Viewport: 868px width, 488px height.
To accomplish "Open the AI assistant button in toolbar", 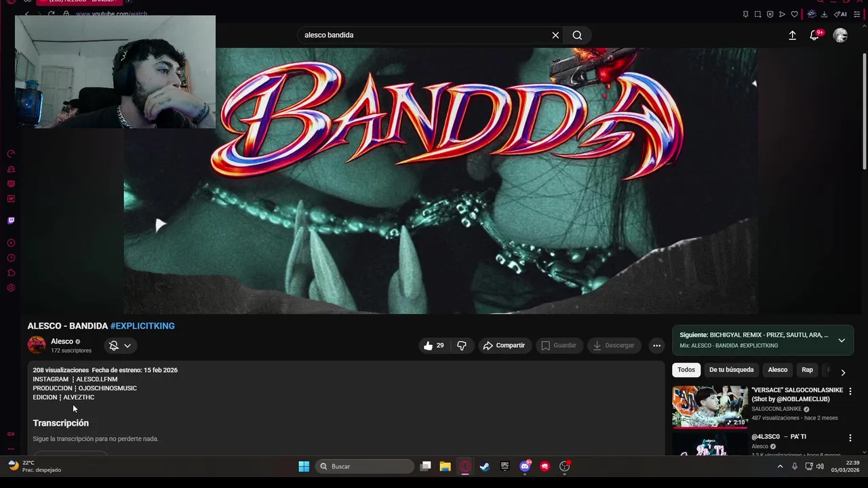I will pos(840,14).
